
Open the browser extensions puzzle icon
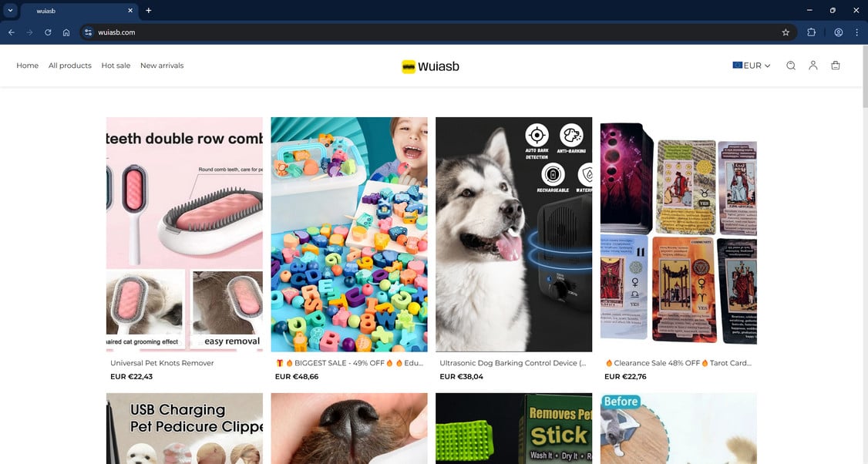pyautogui.click(x=812, y=32)
